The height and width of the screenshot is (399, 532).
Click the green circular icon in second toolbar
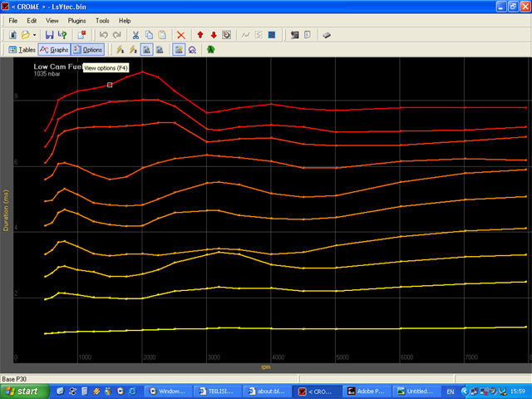[211, 50]
